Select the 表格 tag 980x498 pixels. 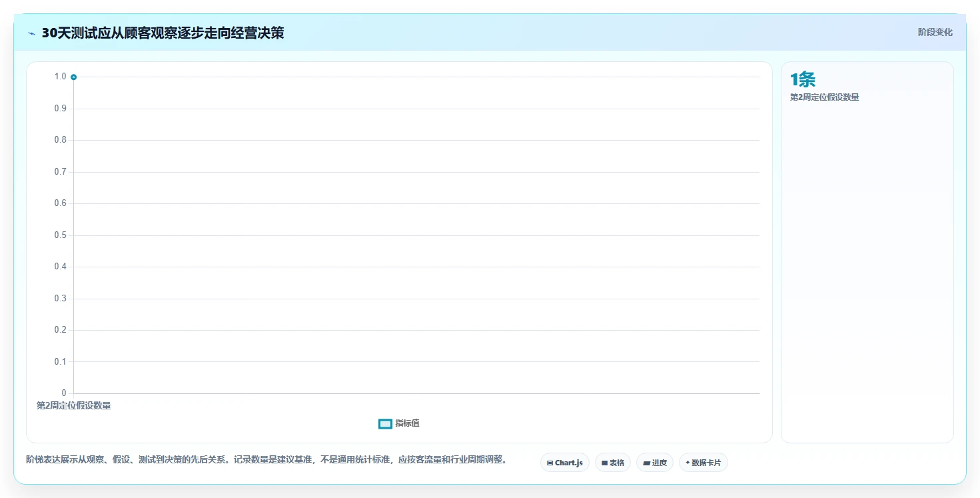point(612,463)
